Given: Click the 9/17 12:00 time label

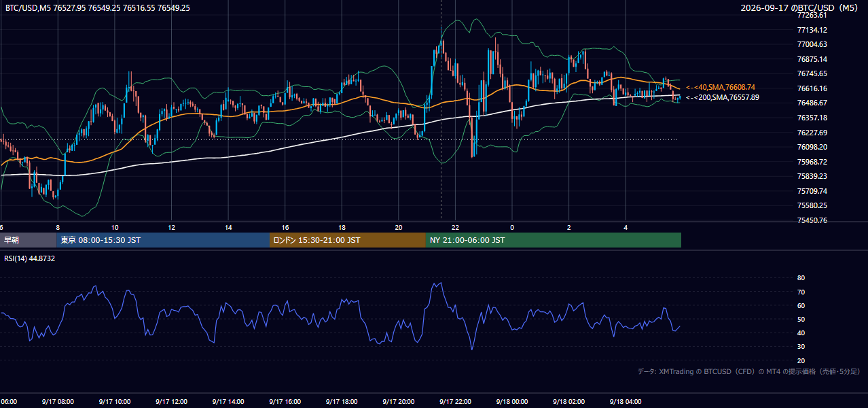Looking at the screenshot, I should coord(171,401).
